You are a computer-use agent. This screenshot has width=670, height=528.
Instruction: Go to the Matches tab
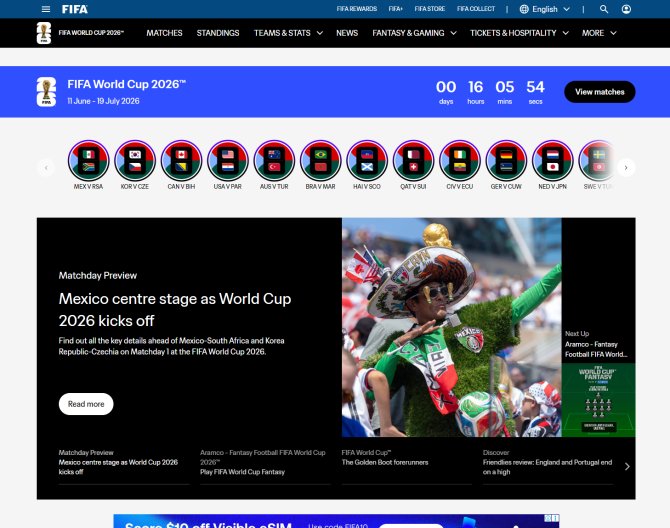pos(164,33)
